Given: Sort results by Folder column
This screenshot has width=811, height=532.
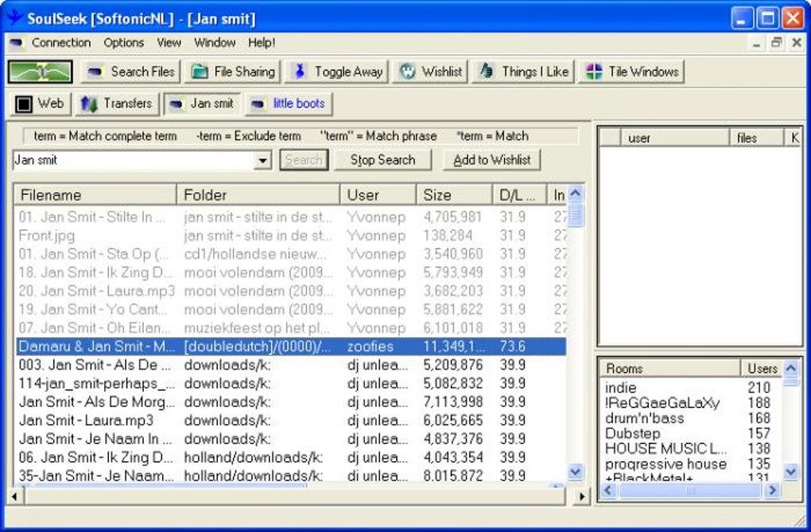Looking at the screenshot, I should tap(258, 195).
